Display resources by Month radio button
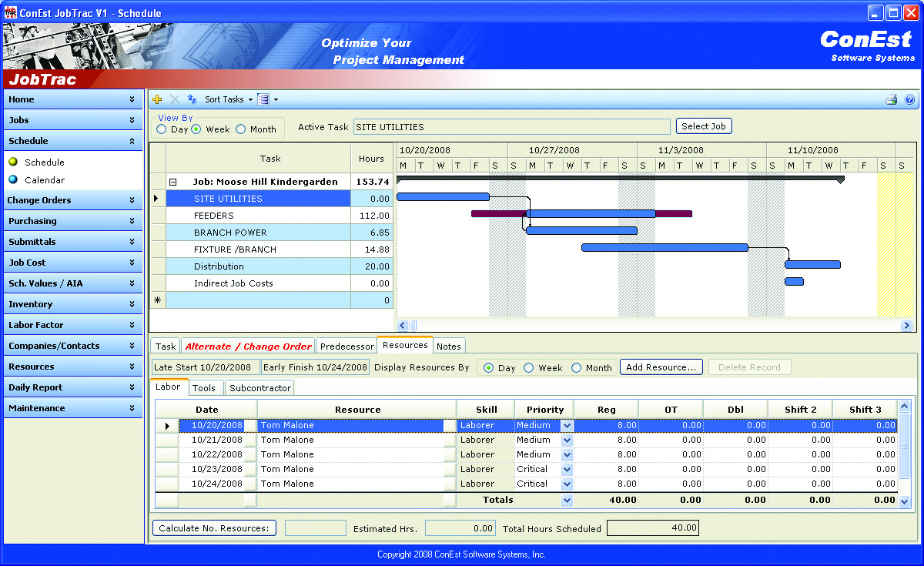Viewport: 924px width, 566px height. (x=577, y=368)
